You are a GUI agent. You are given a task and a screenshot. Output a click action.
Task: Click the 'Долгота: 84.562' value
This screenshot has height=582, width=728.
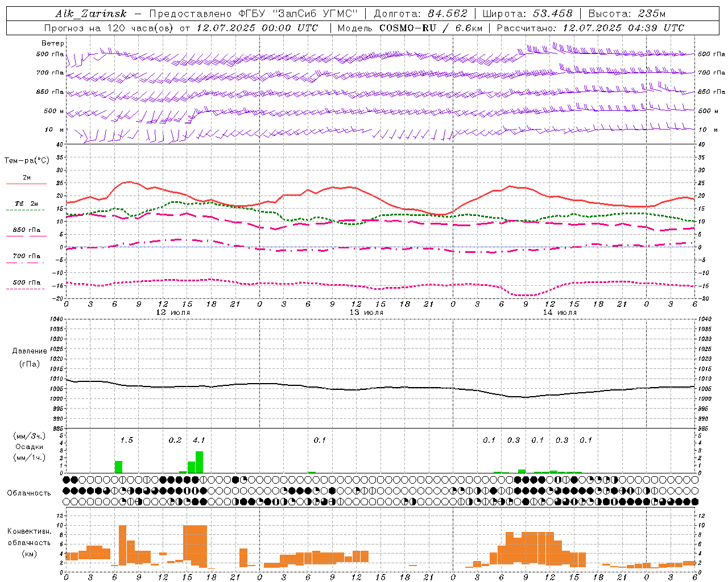[420, 14]
